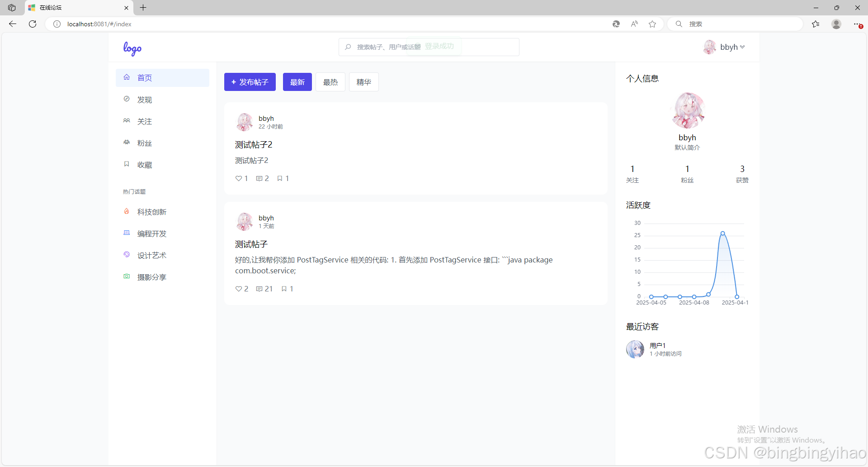This screenshot has height=467, width=868.
Task: Click the large profile avatar in 个人信息
Action: pyautogui.click(x=687, y=110)
